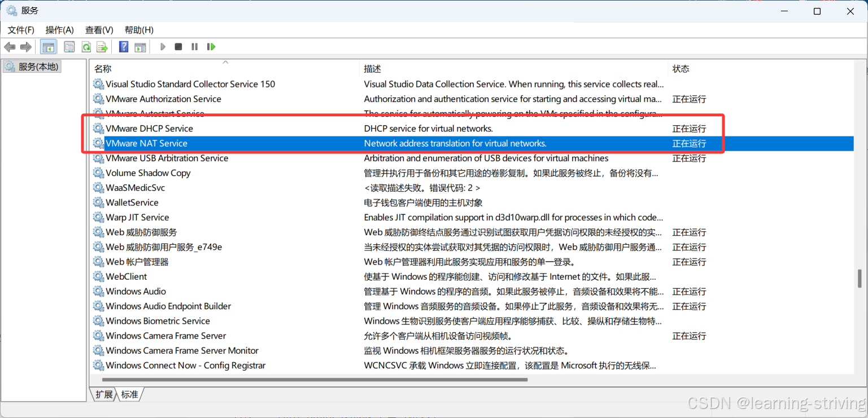Click the Forward arrow in toolbar
868x418 pixels.
pos(25,47)
